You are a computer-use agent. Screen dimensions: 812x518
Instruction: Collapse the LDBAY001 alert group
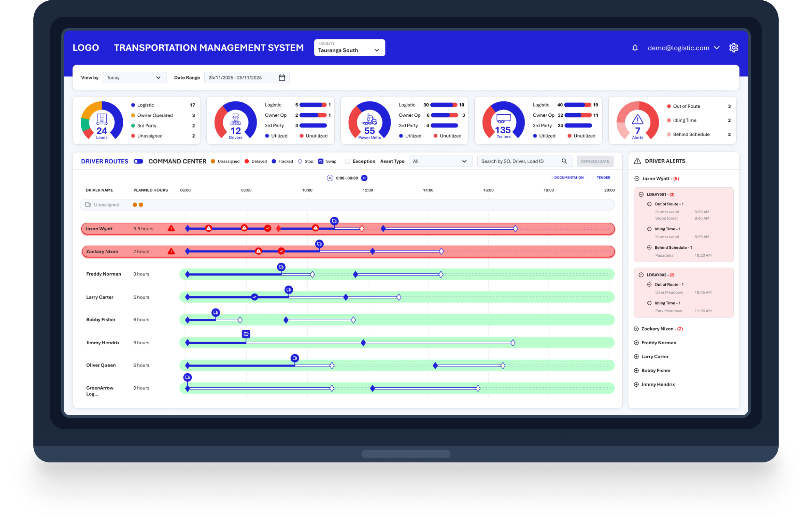tap(641, 195)
